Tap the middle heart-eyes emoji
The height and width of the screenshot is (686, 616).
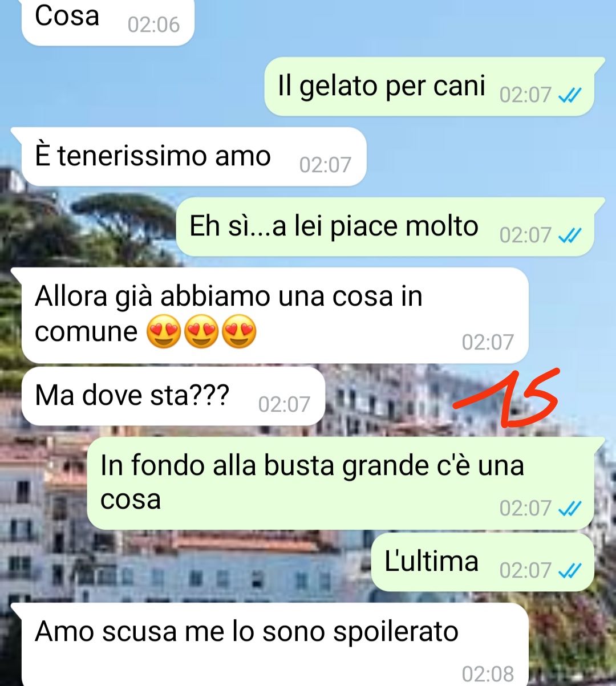(x=201, y=333)
